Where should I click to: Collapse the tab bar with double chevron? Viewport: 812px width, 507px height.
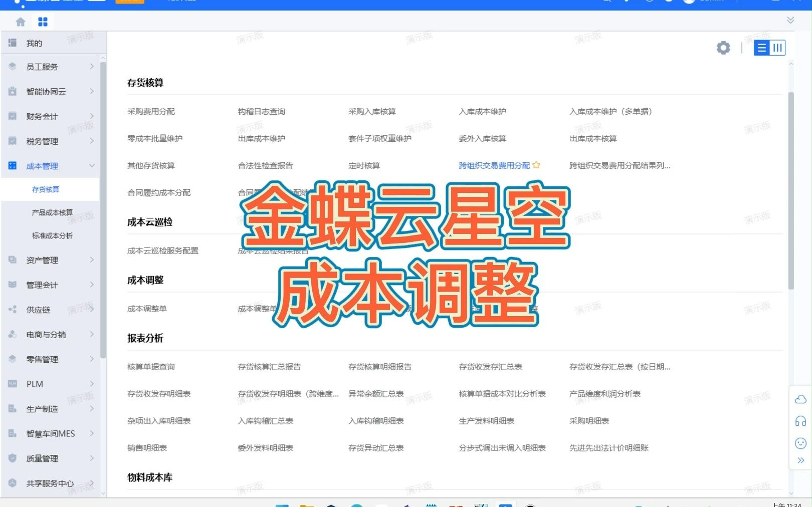pos(790,20)
